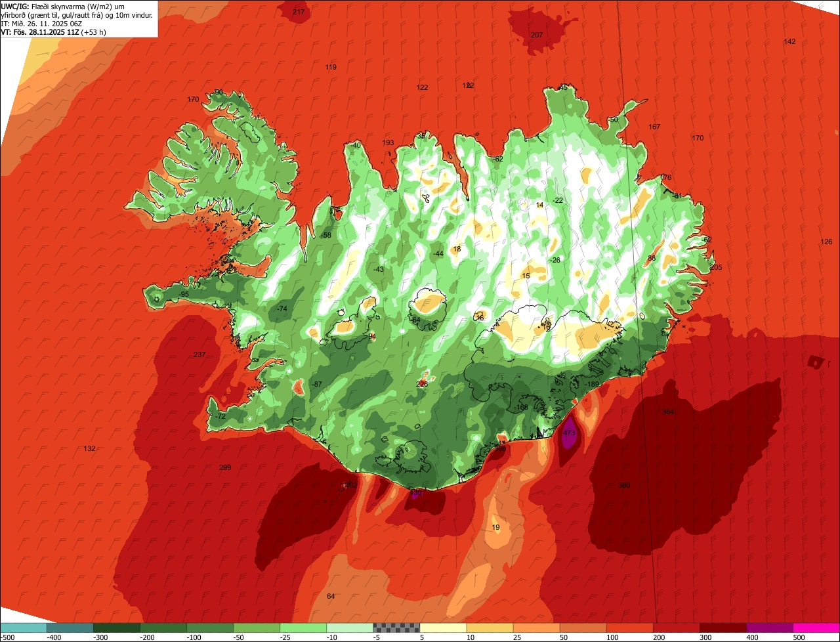Click the map value -50 in the northeast
Screen dimensions: 840x642
613,119
